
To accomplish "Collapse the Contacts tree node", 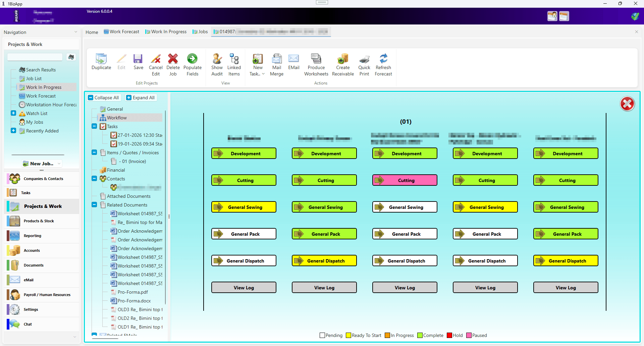I will [x=94, y=179].
